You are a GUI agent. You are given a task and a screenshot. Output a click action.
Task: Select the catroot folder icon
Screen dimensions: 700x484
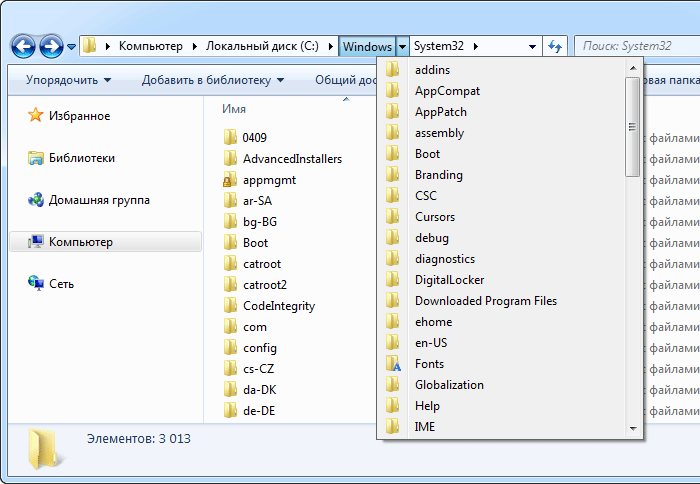click(230, 263)
